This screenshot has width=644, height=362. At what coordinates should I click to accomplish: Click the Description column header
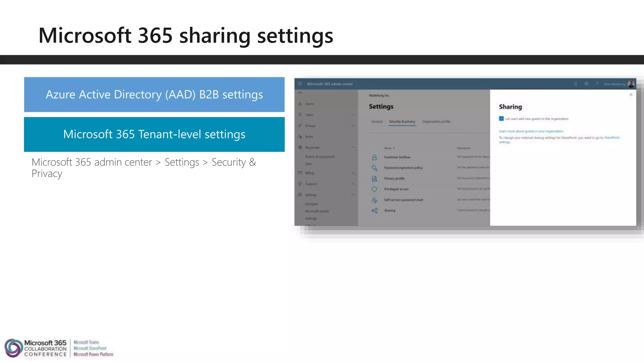pyautogui.click(x=464, y=148)
